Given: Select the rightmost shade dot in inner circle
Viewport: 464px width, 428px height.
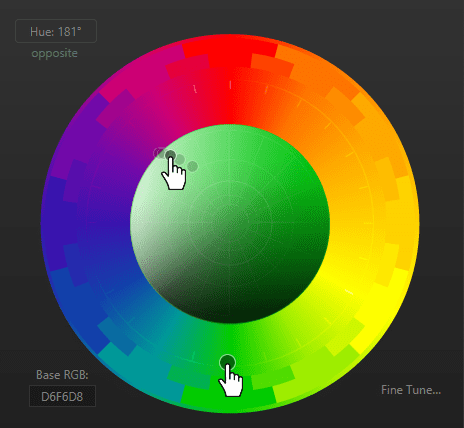Looking at the screenshot, I should tap(193, 166).
